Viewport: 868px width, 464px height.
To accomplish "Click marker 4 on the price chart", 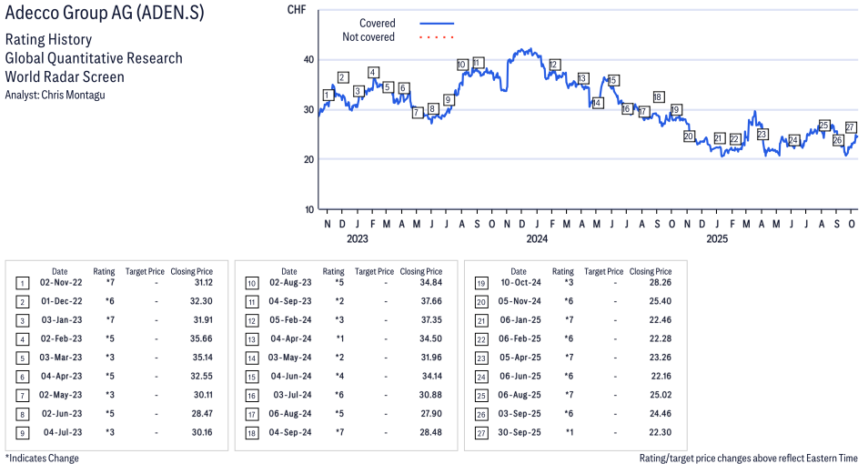I will [373, 72].
